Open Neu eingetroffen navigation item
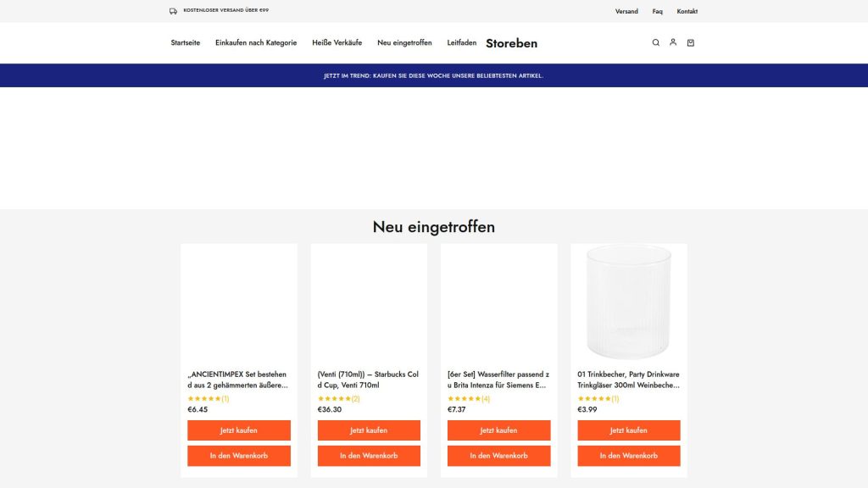This screenshot has width=868, height=488. [x=404, y=42]
